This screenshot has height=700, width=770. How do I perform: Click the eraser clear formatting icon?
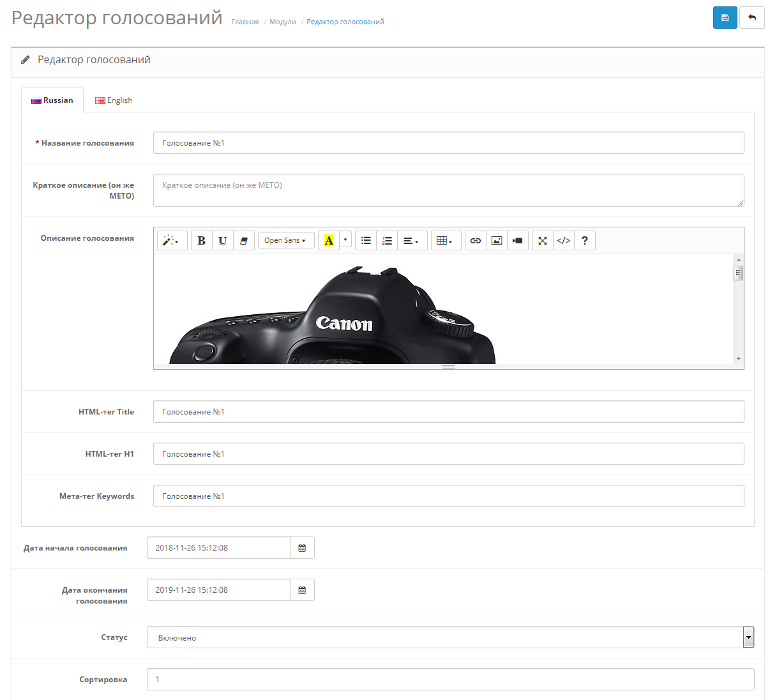[243, 241]
